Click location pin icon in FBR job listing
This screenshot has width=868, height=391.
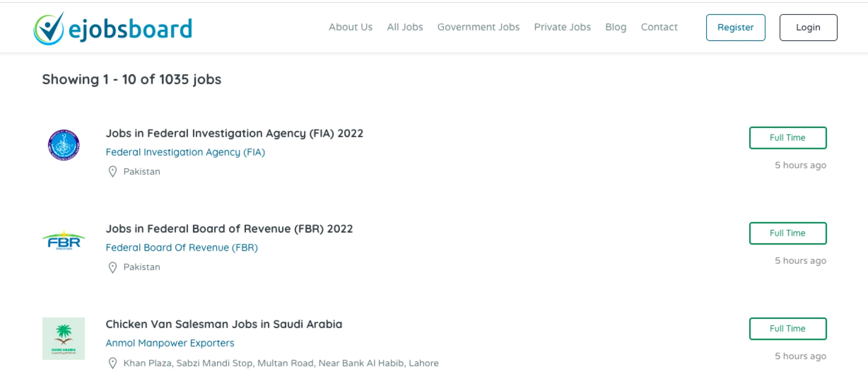tap(113, 267)
